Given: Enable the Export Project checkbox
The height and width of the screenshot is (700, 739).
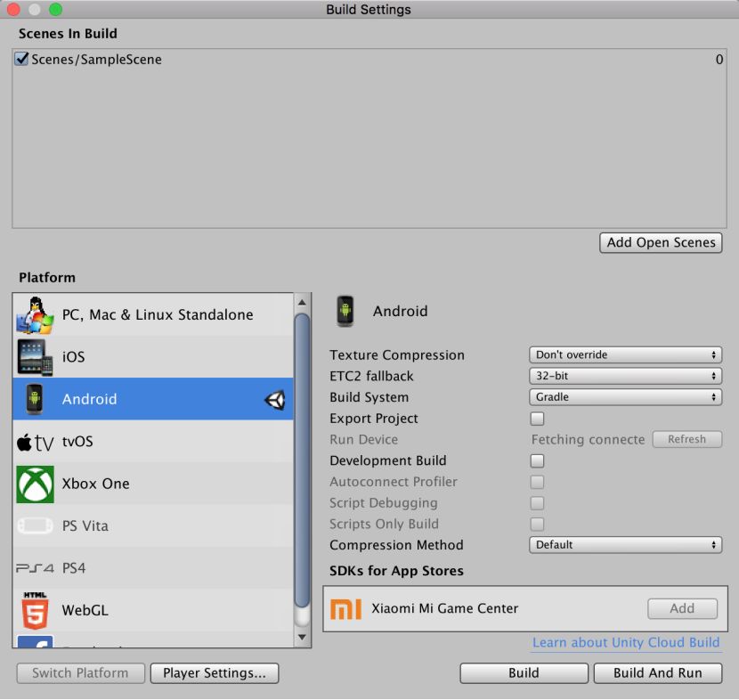Looking at the screenshot, I should click(537, 419).
